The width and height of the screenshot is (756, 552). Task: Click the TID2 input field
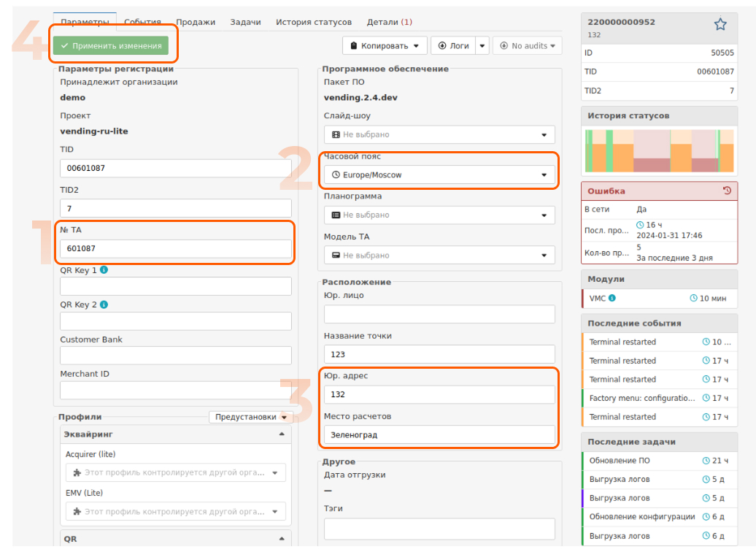click(x=175, y=208)
